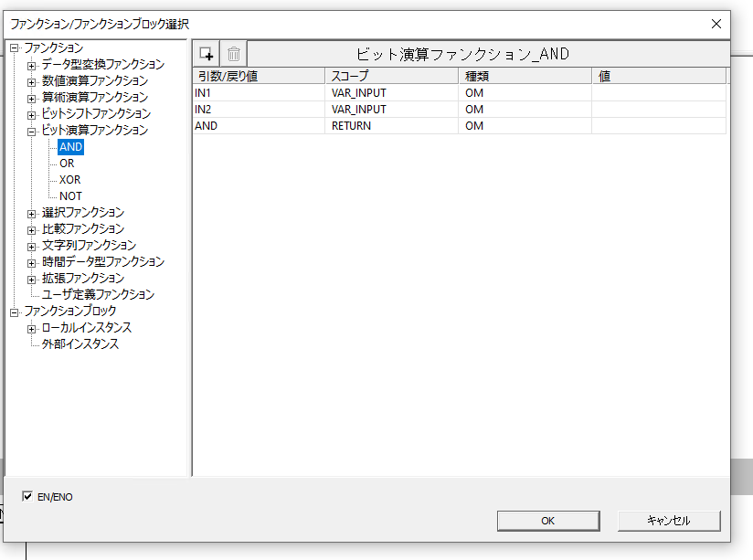Click the value cell for IN1
This screenshot has height=560, width=753.
pos(658,92)
